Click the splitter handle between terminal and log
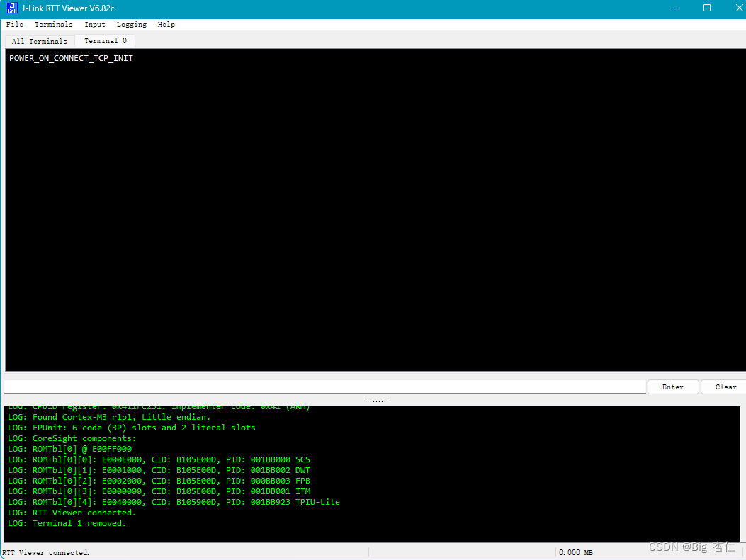 pos(378,400)
